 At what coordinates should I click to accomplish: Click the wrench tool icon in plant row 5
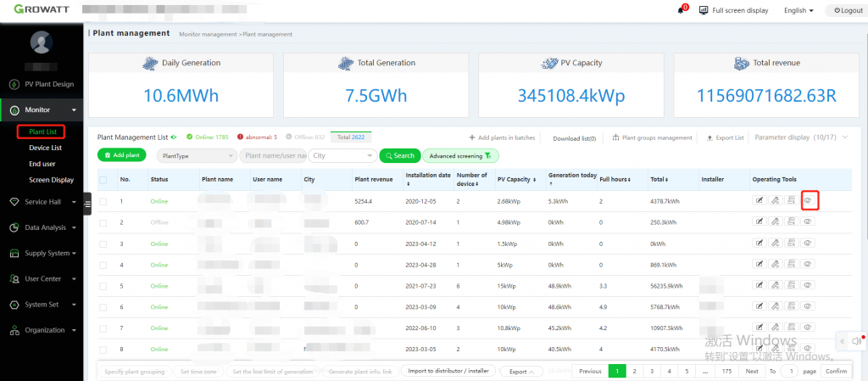coord(776,286)
